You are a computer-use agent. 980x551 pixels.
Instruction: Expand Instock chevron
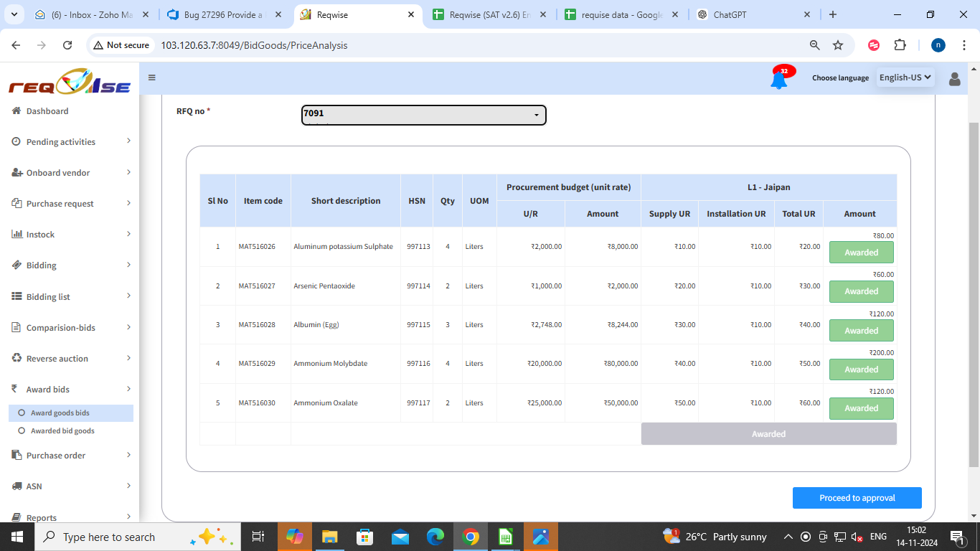click(x=128, y=234)
